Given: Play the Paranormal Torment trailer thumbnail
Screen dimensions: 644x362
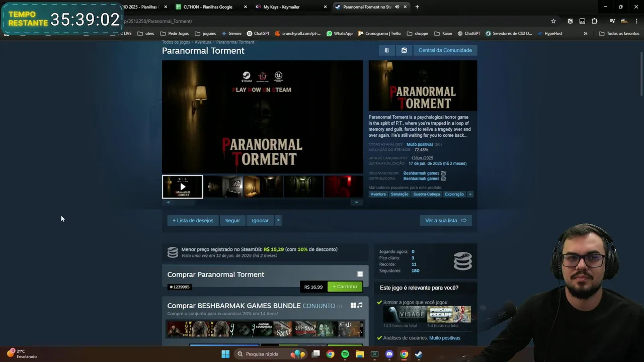Looking at the screenshot, I should (x=182, y=187).
